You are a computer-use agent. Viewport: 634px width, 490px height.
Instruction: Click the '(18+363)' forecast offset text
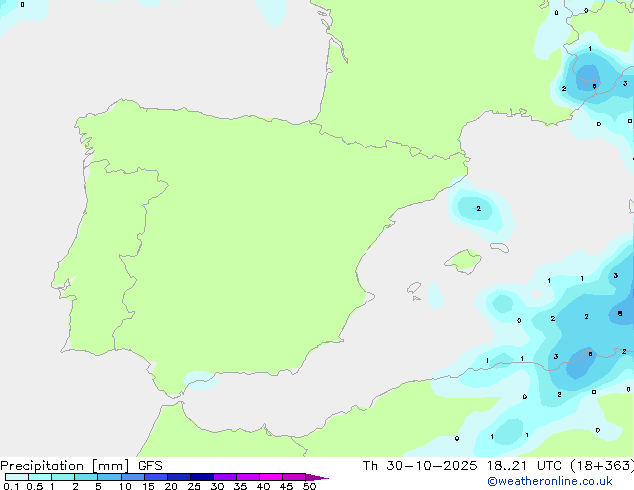[x=602, y=466]
